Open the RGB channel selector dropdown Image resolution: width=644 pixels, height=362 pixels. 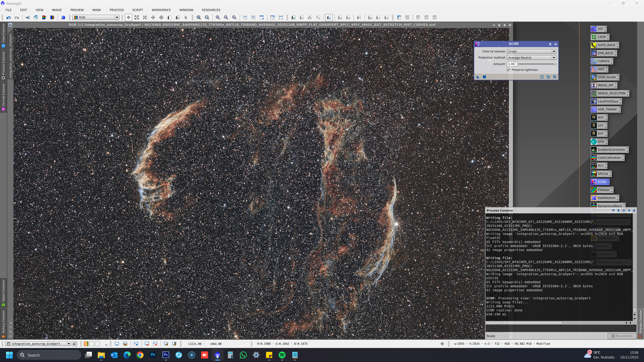tap(117, 17)
